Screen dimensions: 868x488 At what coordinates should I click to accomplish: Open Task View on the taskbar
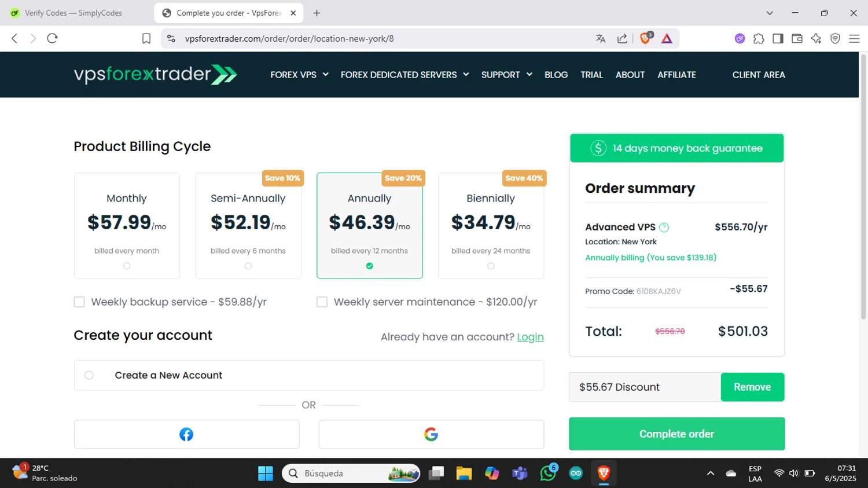click(x=436, y=474)
